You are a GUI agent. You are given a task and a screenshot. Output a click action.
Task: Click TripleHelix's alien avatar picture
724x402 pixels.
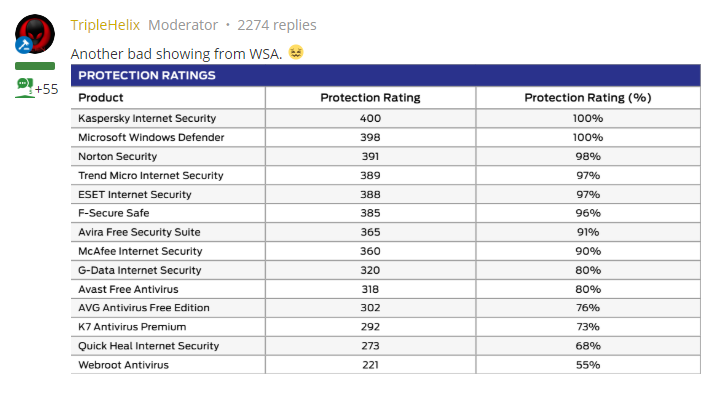click(x=37, y=33)
